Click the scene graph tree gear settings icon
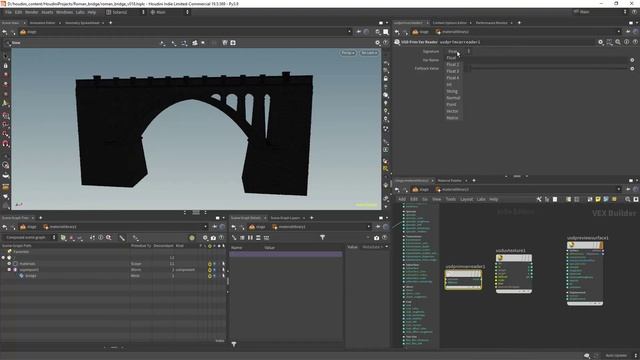Image resolution: width=640 pixels, height=360 pixels. tap(205, 238)
